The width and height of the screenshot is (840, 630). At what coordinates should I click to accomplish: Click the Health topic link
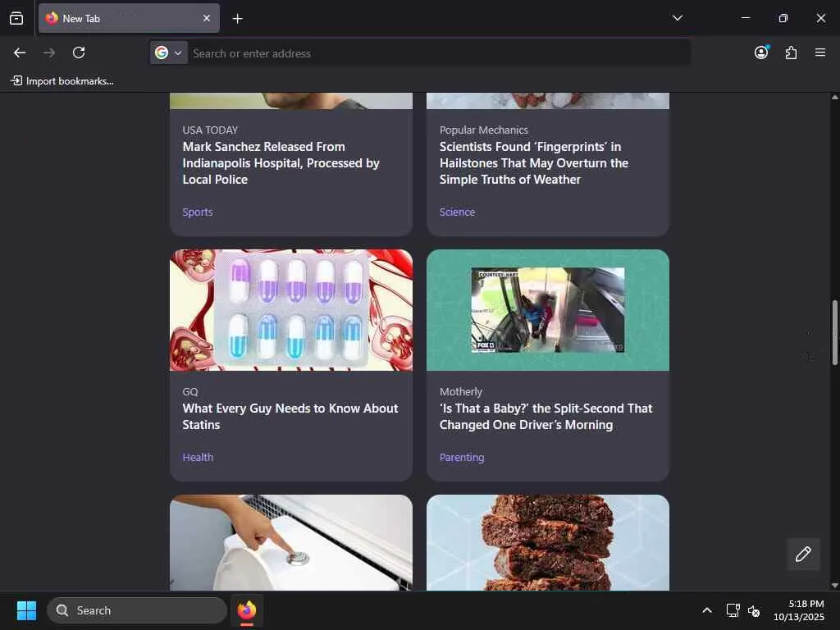(198, 458)
